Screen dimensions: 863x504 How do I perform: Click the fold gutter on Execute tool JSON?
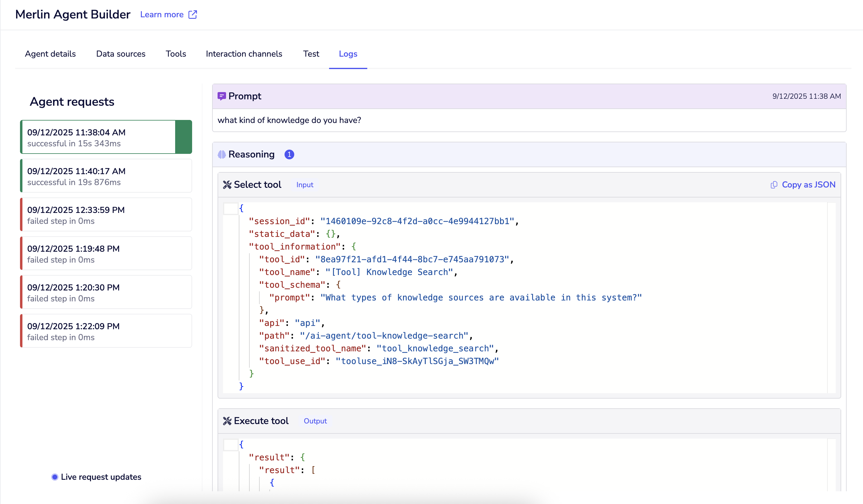pyautogui.click(x=231, y=445)
